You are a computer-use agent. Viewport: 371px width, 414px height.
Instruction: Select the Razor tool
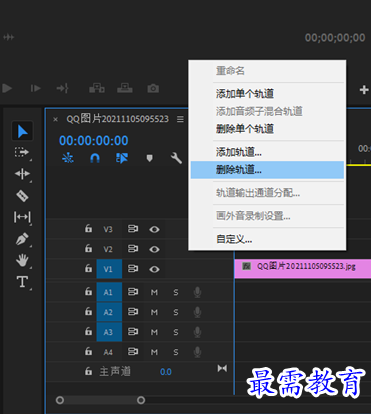coord(22,196)
